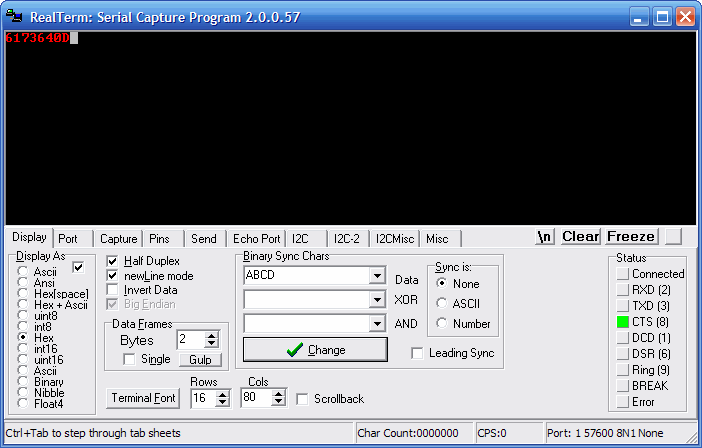The width and height of the screenshot is (702, 448).
Task: Enable the Invert Data checkbox
Action: [113, 290]
